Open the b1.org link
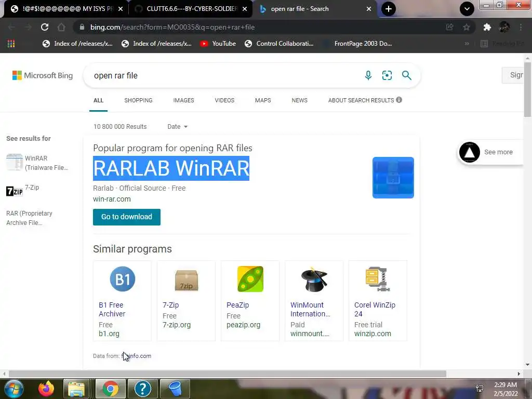Screen dimensions: 532x399 click(x=109, y=334)
